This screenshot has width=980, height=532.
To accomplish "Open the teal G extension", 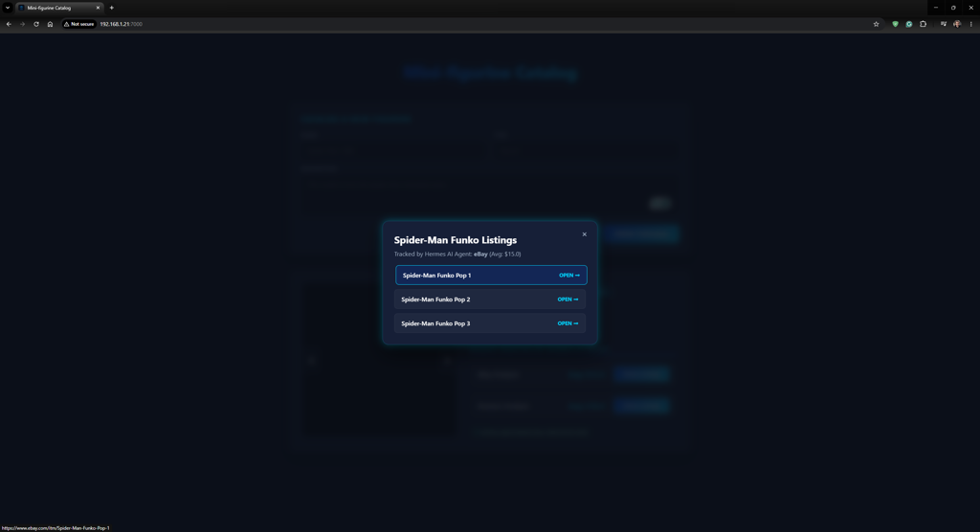I will click(x=909, y=24).
